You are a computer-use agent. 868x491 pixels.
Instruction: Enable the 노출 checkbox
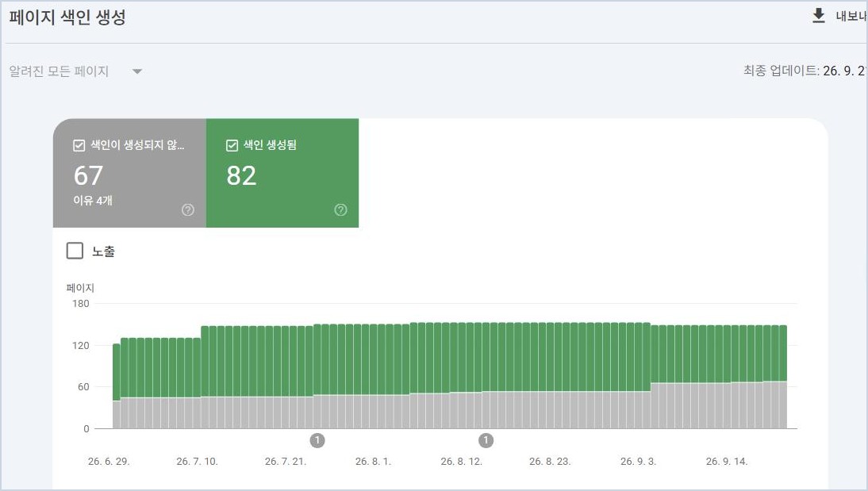[x=75, y=251]
